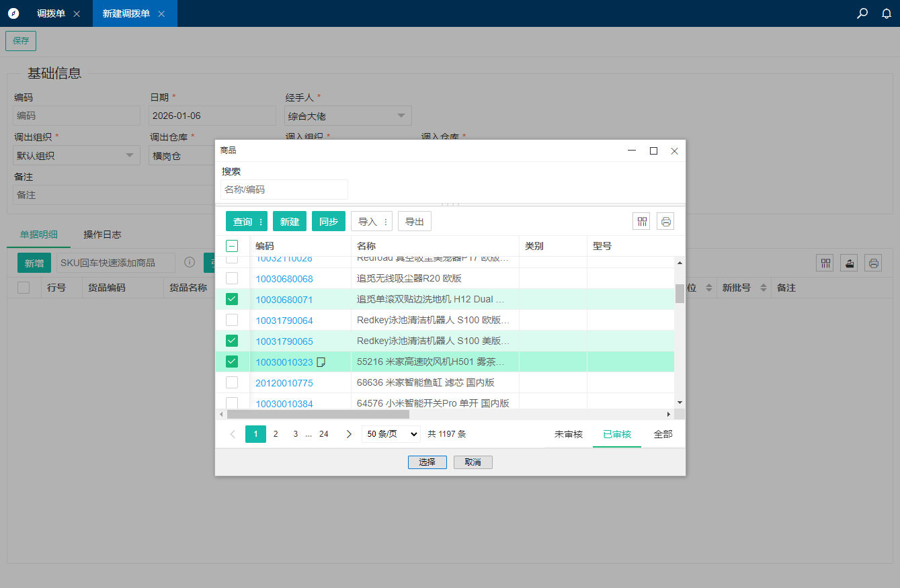Switch to the 未审核 tab
The image size is (900, 588).
click(x=568, y=434)
